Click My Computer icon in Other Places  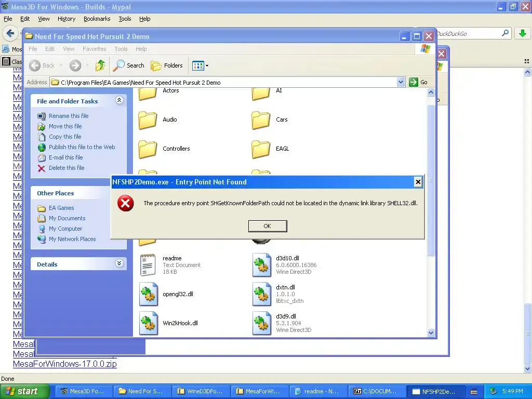click(42, 229)
